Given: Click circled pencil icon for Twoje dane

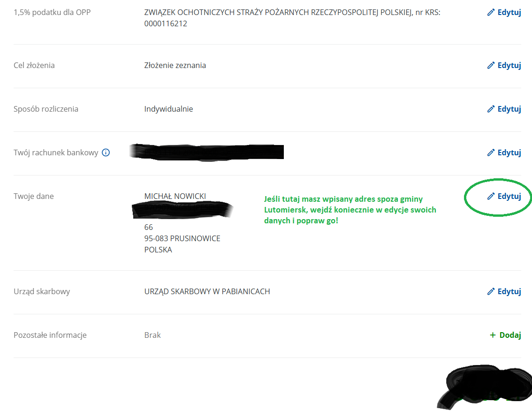Looking at the screenshot, I should pyautogui.click(x=491, y=196).
